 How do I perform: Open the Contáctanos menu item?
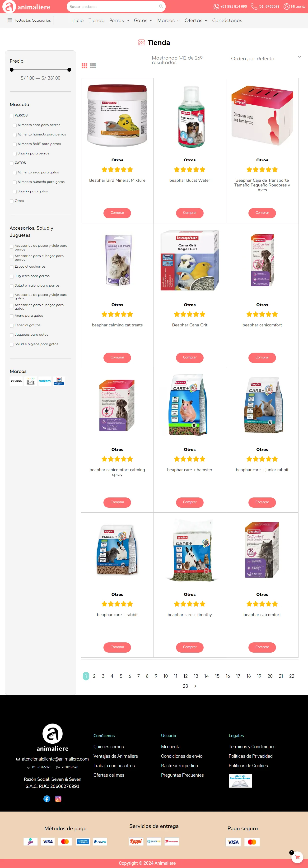[227, 21]
